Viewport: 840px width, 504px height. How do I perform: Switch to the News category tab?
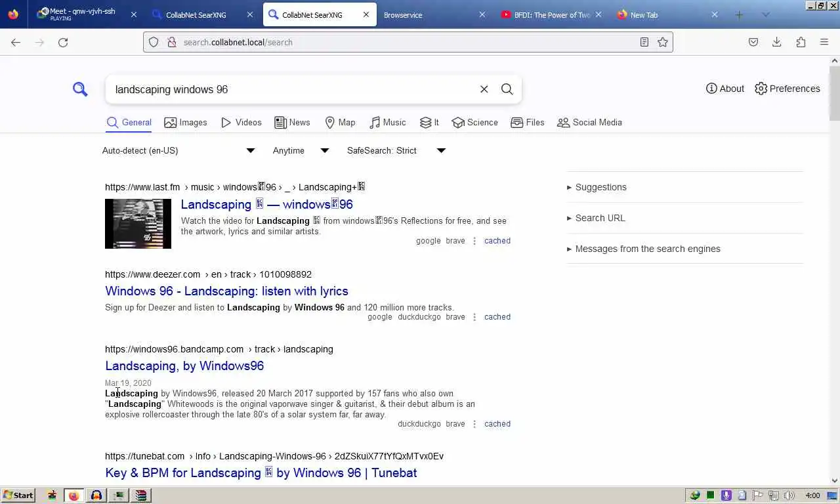click(x=292, y=122)
